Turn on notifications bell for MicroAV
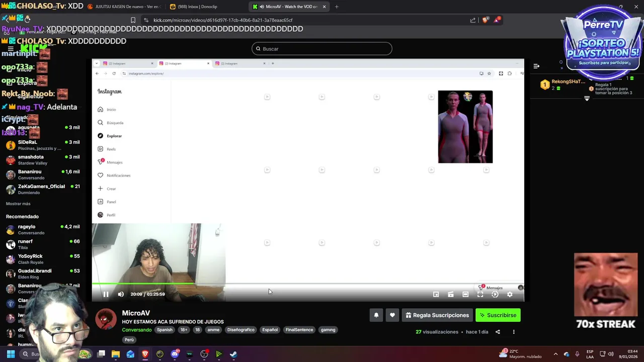This screenshot has height=362, width=644. coord(376,315)
